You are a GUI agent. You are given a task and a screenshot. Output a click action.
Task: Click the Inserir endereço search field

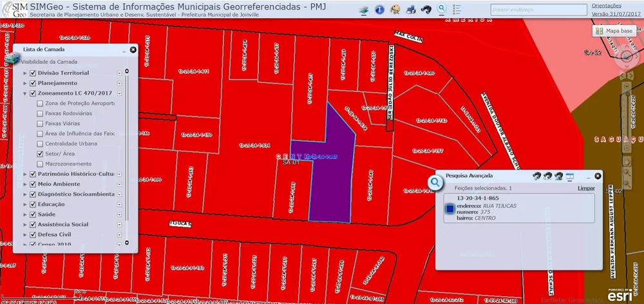(539, 10)
